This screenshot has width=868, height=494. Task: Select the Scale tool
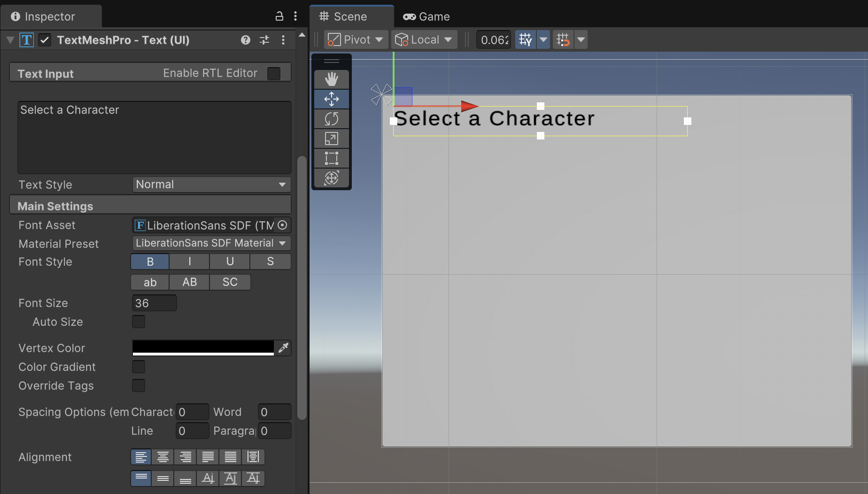click(331, 139)
